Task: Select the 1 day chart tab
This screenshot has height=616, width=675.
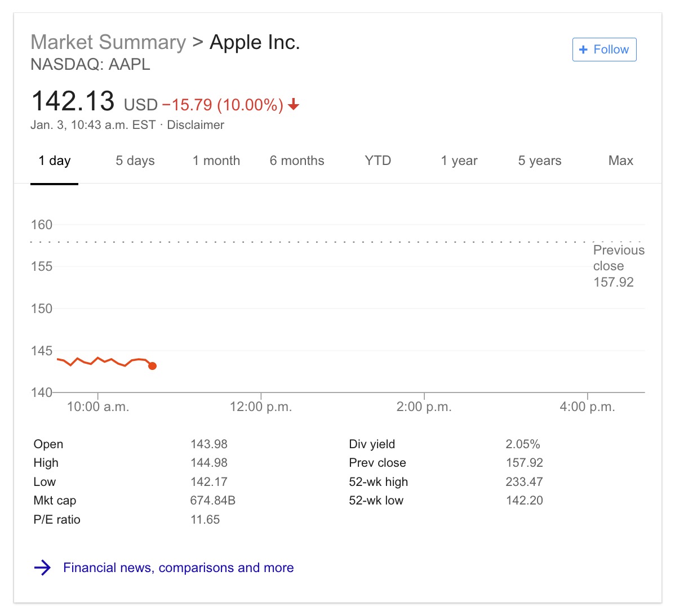Action: [x=54, y=160]
